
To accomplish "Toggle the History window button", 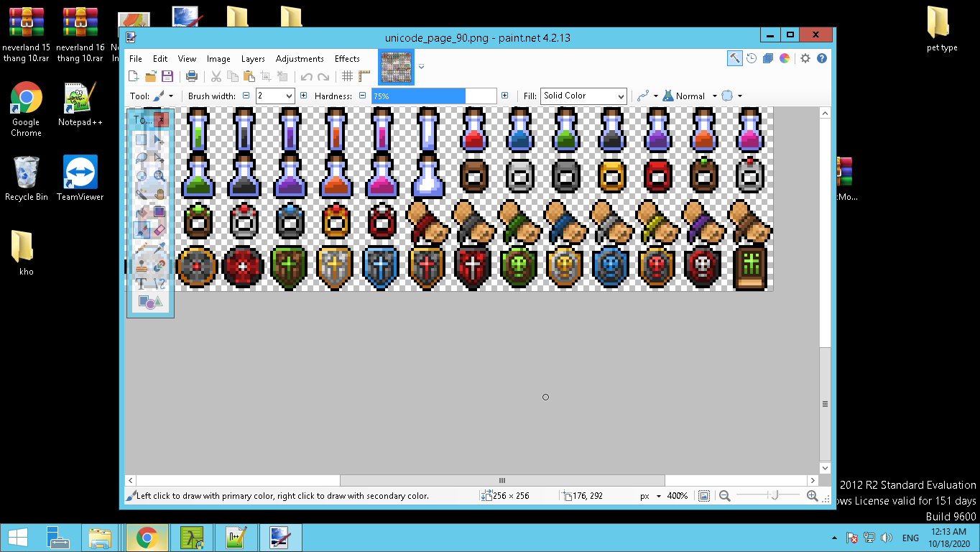I will pyautogui.click(x=752, y=59).
